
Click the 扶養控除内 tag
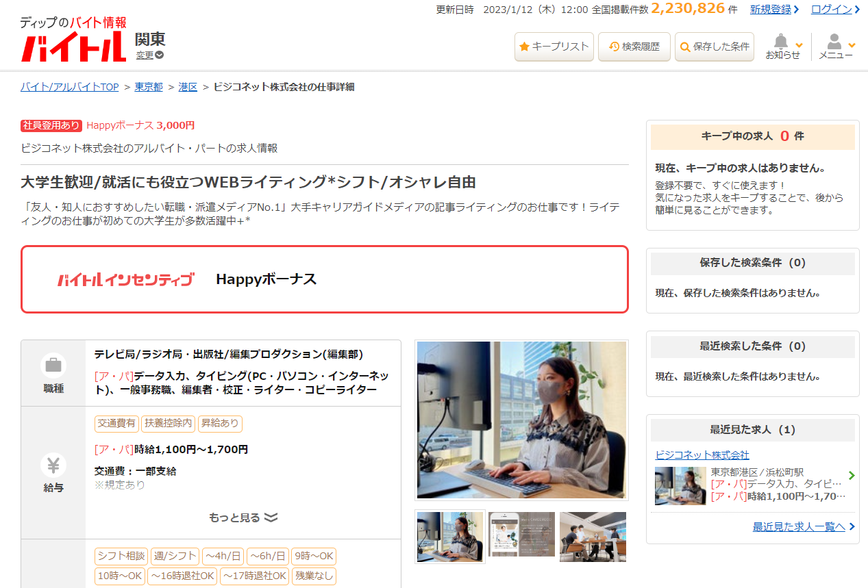168,424
